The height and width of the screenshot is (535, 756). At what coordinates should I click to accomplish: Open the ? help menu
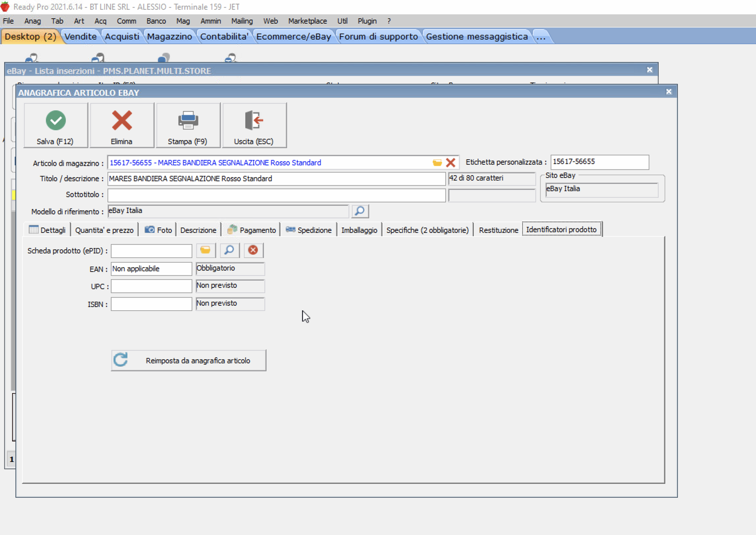coord(389,21)
